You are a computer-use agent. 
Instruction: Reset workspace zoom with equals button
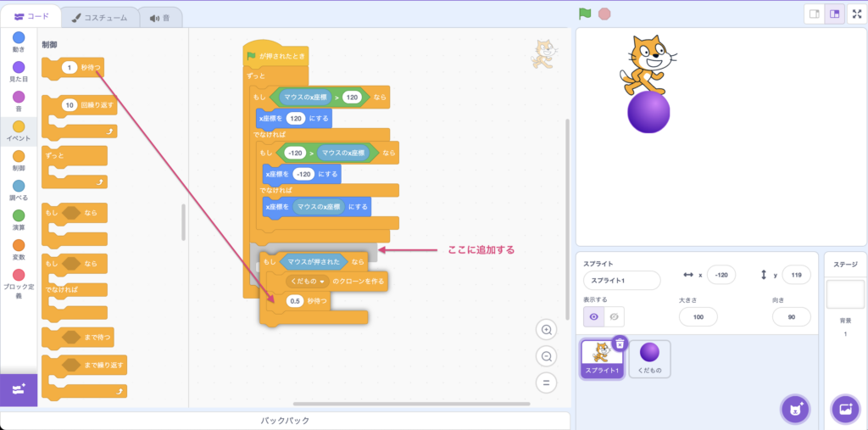[x=547, y=383]
